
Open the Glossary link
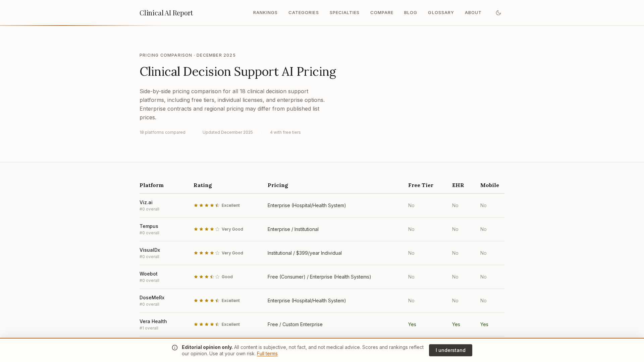441,13
